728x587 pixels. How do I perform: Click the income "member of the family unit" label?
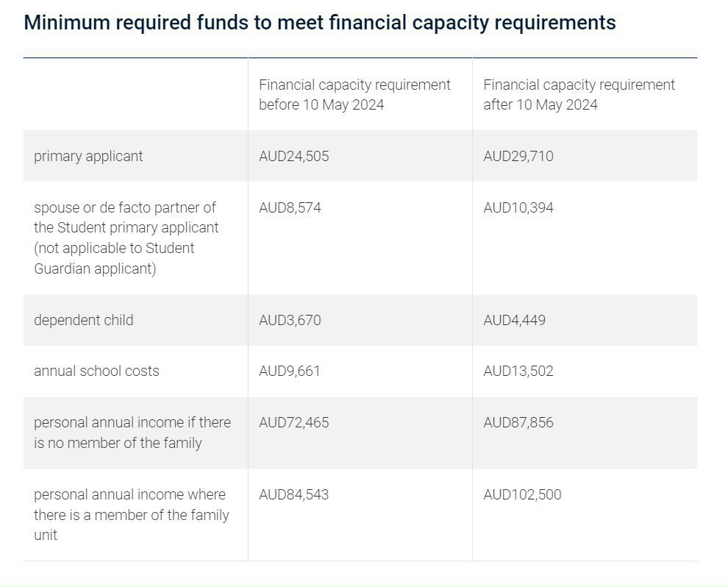click(x=131, y=514)
